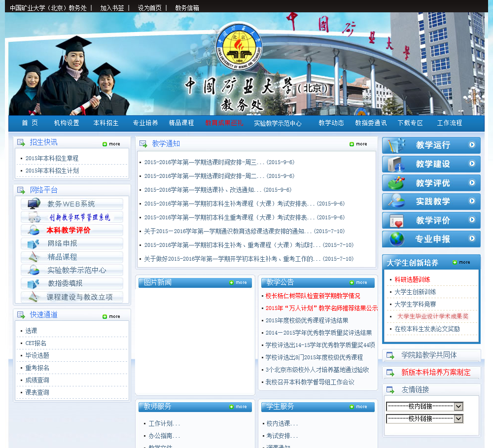Open 教务WEB系统 monitor icon link
Image resolution: width=493 pixels, height=448 pixels.
pyautogui.click(x=34, y=204)
